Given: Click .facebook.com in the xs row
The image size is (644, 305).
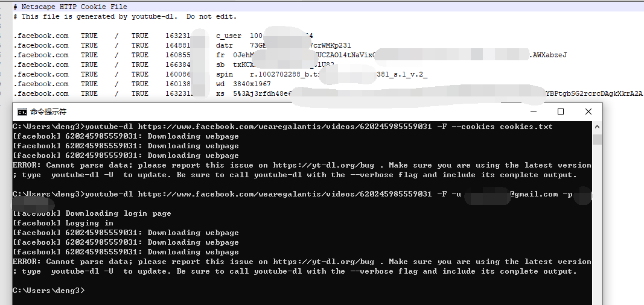Looking at the screenshot, I should tap(41, 94).
